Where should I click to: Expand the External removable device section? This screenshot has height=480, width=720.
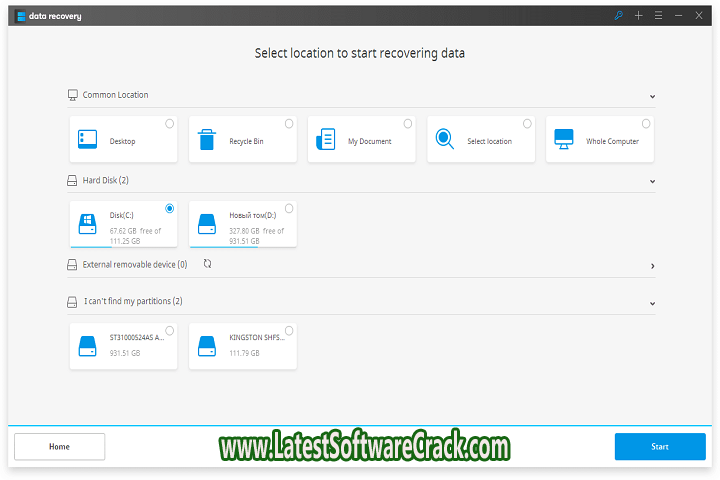click(652, 266)
